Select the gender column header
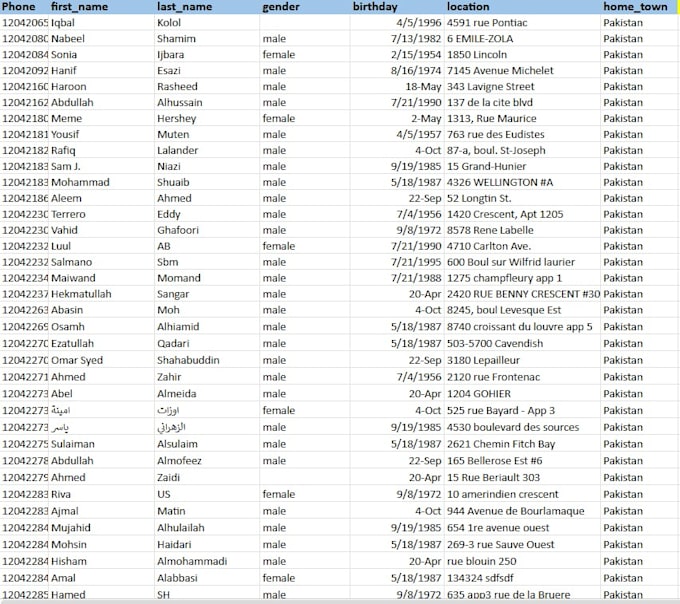Screen dimensions: 680x604 click(x=281, y=7)
